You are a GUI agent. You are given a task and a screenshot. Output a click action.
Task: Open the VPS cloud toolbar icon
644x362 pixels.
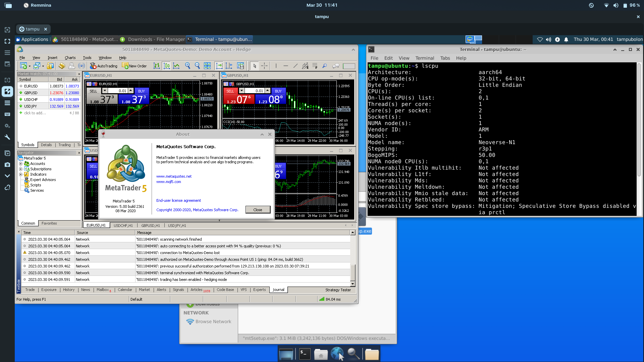(x=71, y=66)
